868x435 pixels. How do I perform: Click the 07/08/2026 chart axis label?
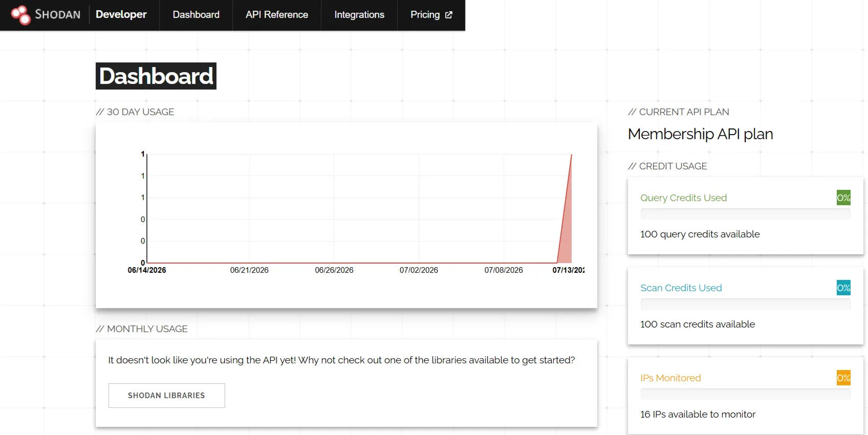[504, 270]
